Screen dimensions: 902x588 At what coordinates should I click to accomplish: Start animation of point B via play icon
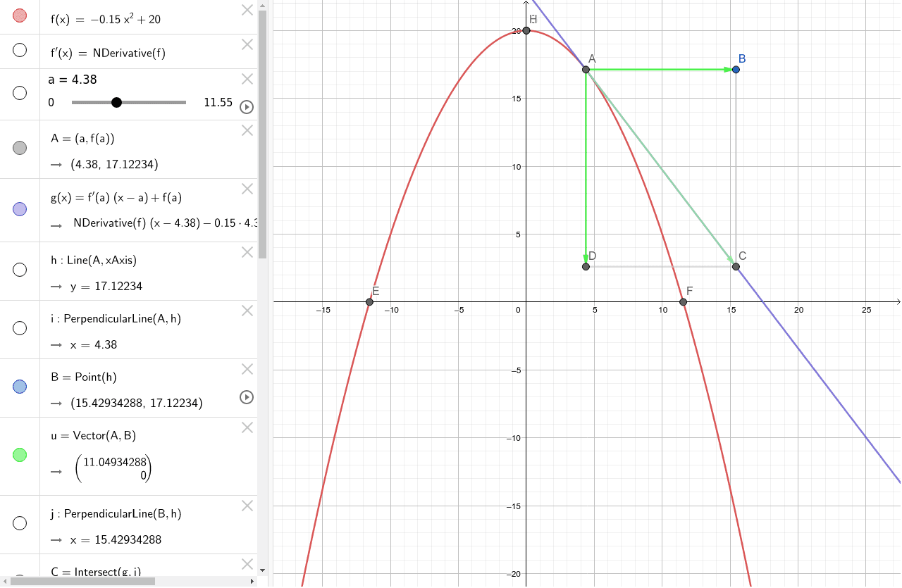tap(246, 397)
